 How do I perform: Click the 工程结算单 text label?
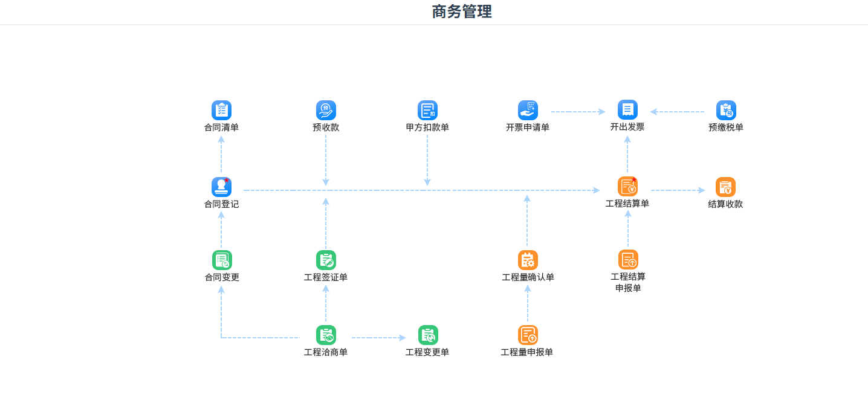627,204
